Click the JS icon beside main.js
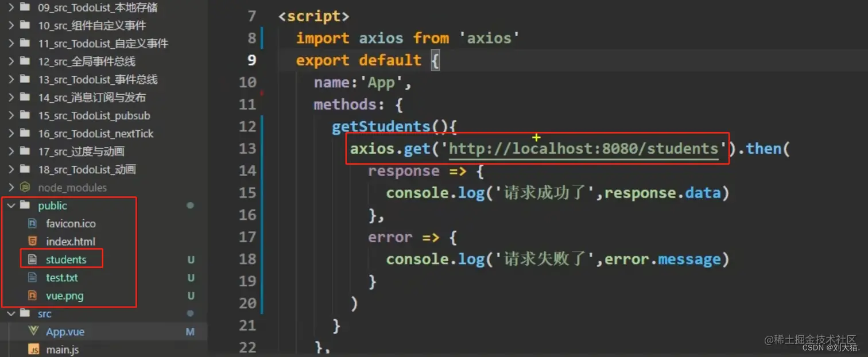The height and width of the screenshot is (357, 868). [x=33, y=349]
